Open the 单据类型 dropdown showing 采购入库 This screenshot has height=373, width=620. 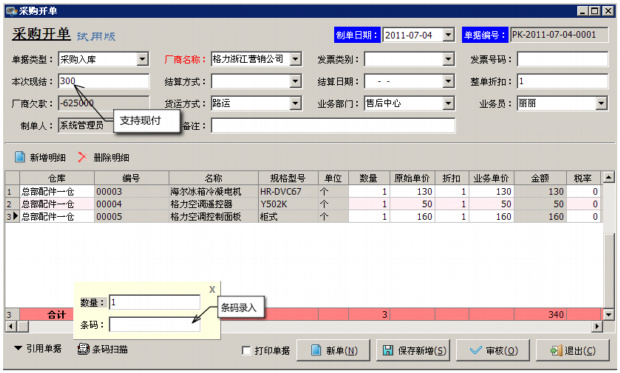(142, 59)
